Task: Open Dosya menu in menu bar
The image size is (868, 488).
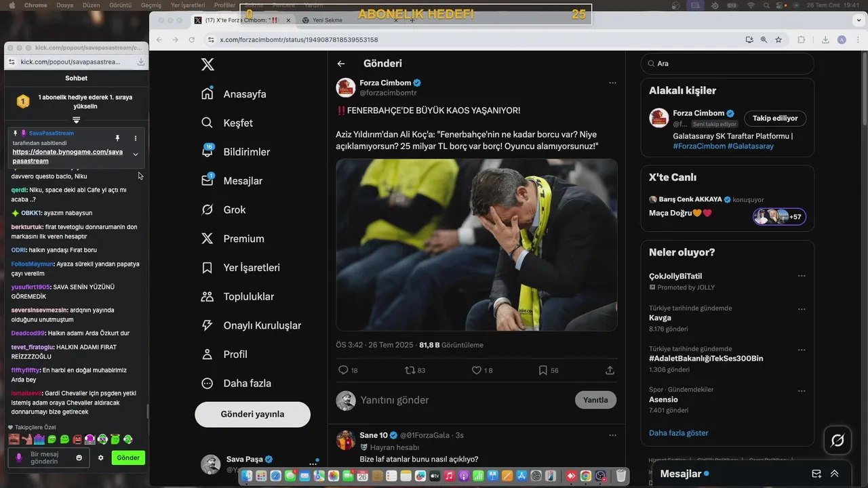Action: (65, 5)
